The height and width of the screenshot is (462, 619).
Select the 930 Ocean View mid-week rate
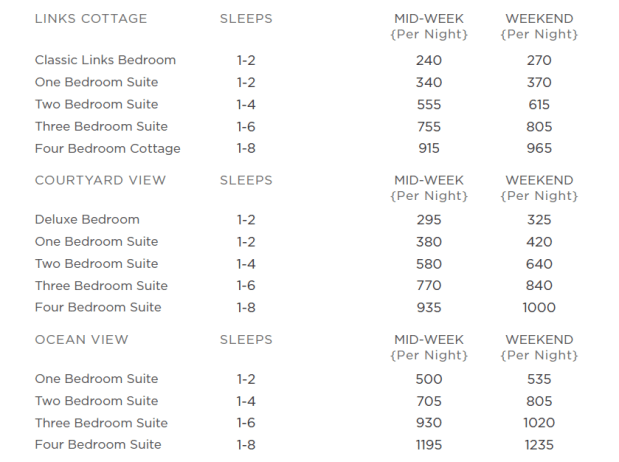(x=429, y=423)
